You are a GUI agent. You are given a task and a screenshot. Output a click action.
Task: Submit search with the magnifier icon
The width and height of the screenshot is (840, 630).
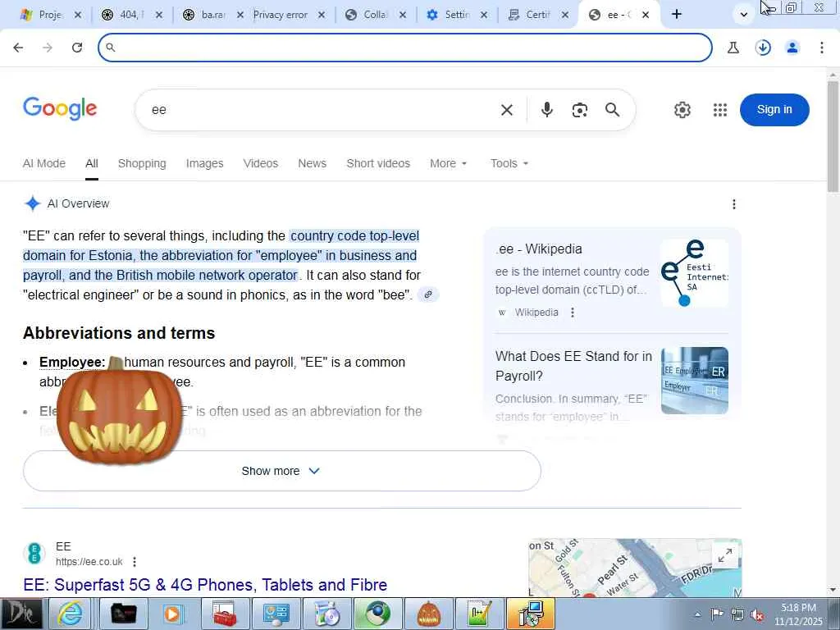click(x=612, y=110)
